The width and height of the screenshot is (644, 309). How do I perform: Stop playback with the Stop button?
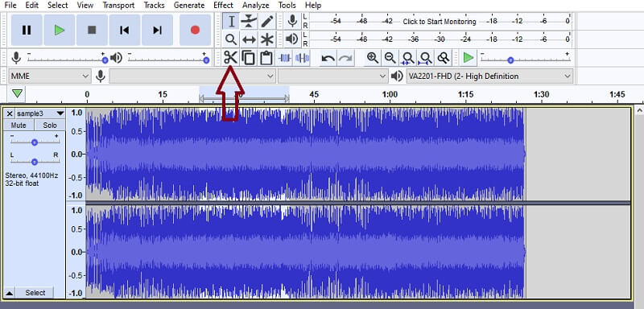tap(92, 30)
